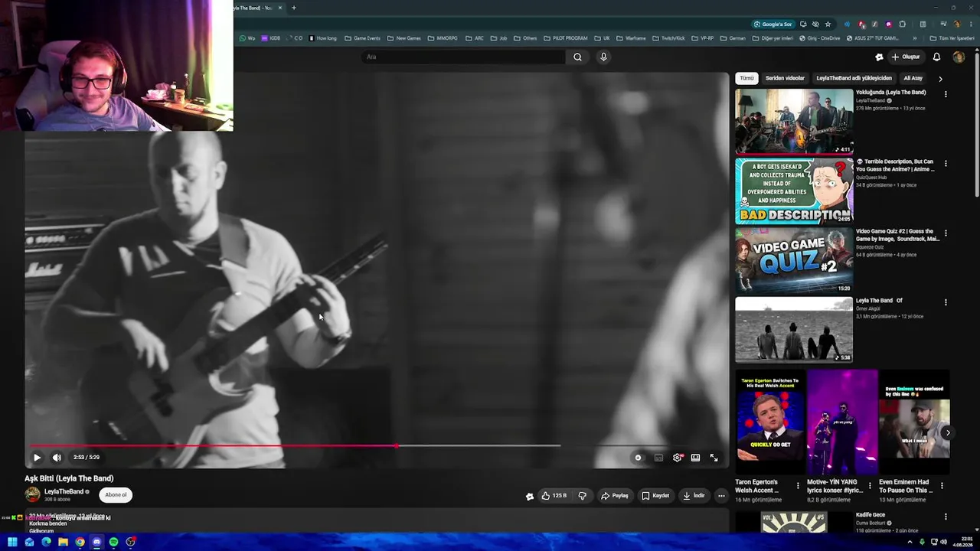Open the YouTube account avatar menu
Image resolution: width=980 pixels, height=551 pixels.
pos(959,57)
